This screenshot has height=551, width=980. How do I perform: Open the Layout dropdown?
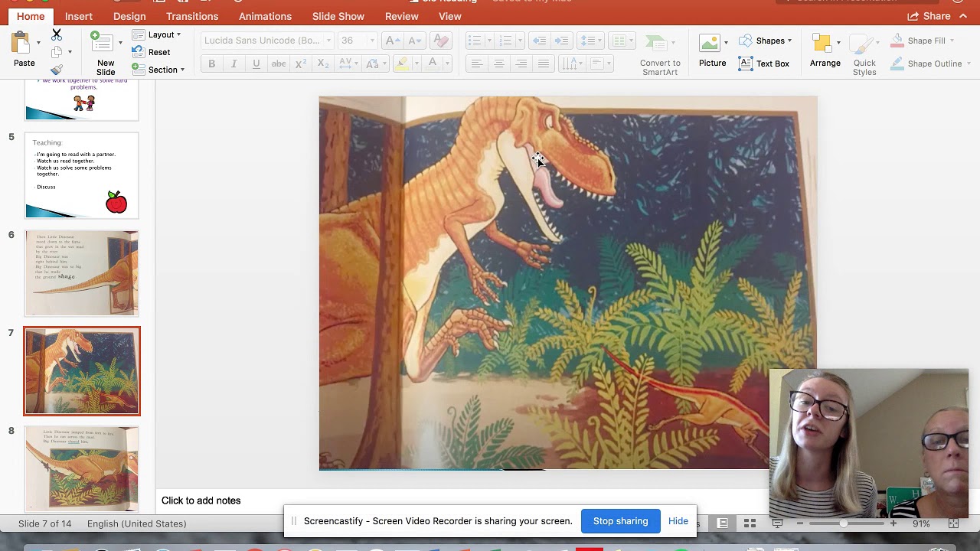pos(156,34)
